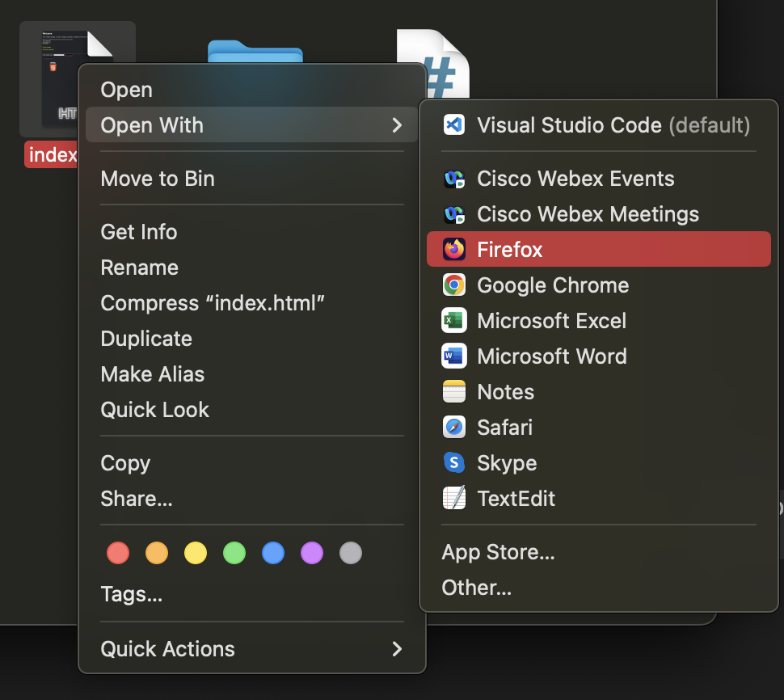
Task: Select the blue folder in Finder
Action: pyautogui.click(x=255, y=51)
